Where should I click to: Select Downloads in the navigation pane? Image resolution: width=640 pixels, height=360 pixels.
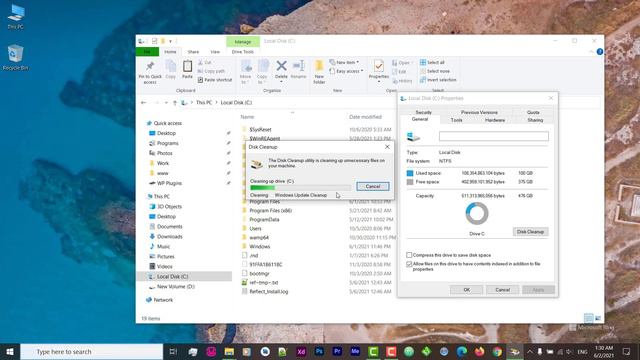coord(170,237)
